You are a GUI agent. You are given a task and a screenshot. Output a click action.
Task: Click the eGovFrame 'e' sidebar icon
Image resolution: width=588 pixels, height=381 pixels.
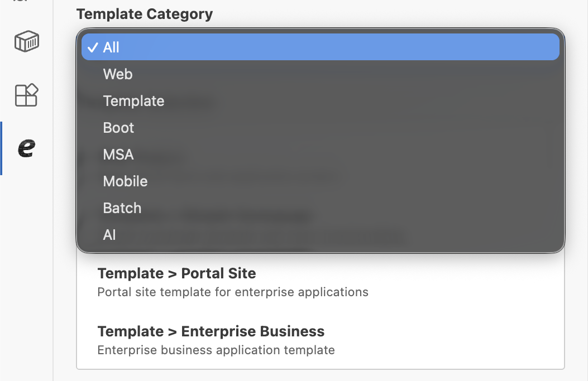26,147
